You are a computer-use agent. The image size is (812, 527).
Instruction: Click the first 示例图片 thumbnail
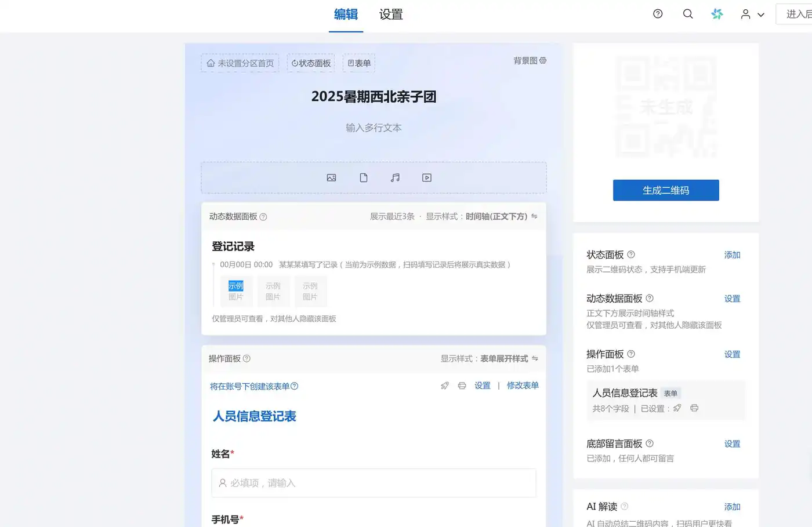coord(236,291)
